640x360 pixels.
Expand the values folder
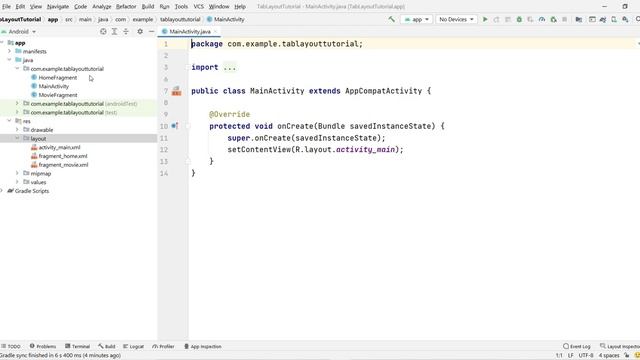point(17,182)
